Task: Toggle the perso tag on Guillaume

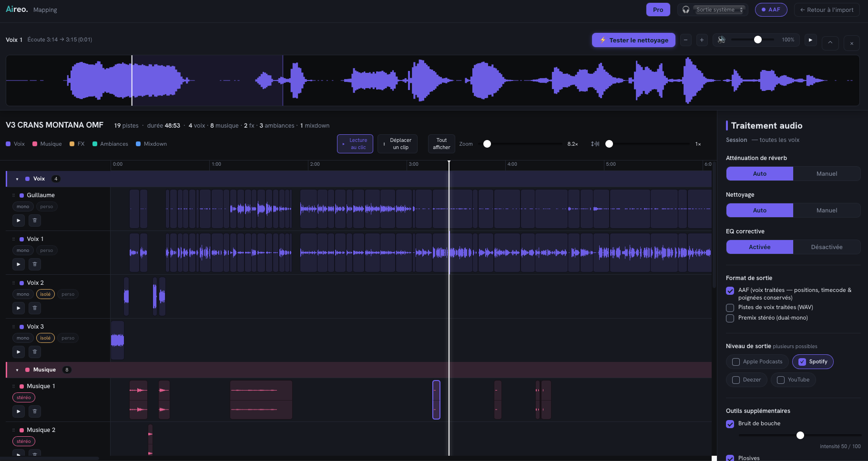Action: click(47, 207)
